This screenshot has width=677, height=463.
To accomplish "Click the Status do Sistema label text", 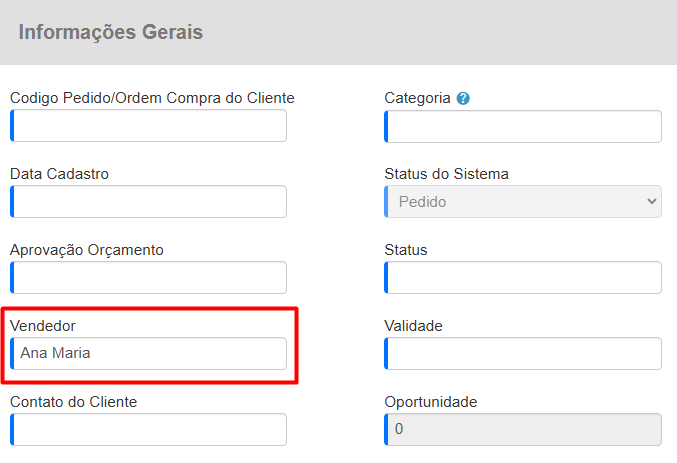I will pyautogui.click(x=446, y=174).
